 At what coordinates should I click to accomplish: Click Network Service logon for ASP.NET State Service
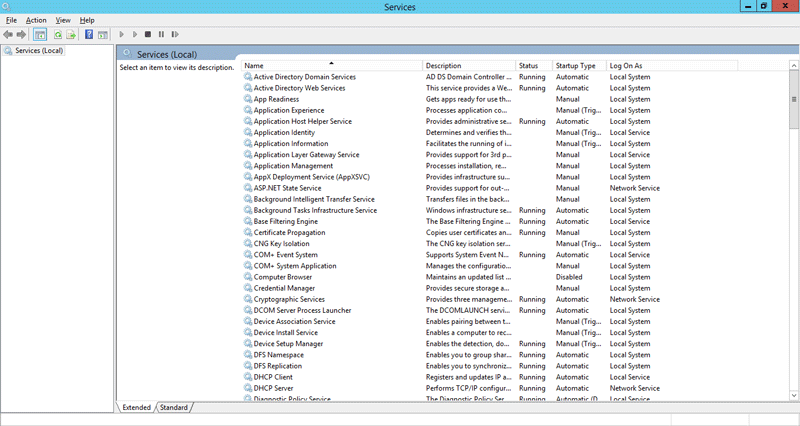click(x=635, y=188)
